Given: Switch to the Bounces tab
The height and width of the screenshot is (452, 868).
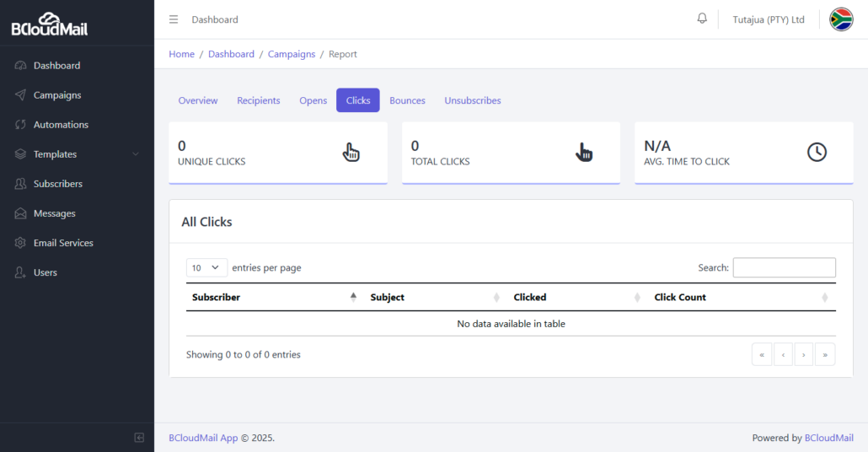Looking at the screenshot, I should [x=407, y=100].
